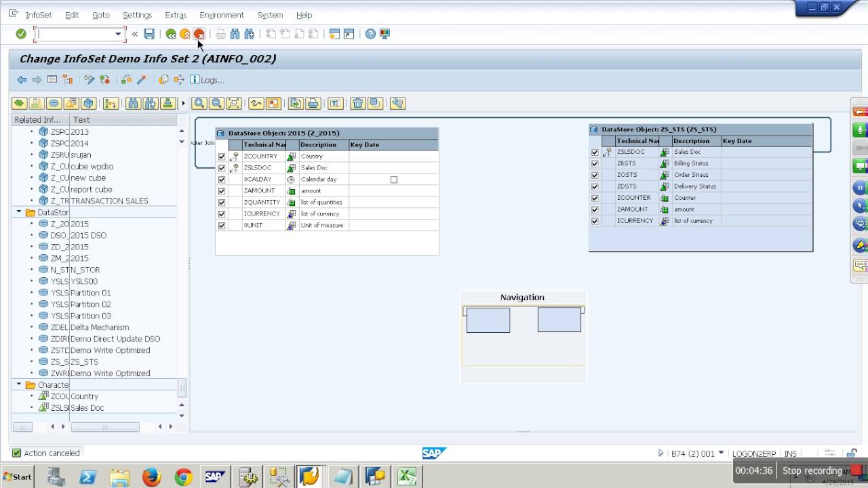This screenshot has width=868, height=488.
Task: Click the Settings wrench icon in join toolbar
Action: click(x=397, y=103)
